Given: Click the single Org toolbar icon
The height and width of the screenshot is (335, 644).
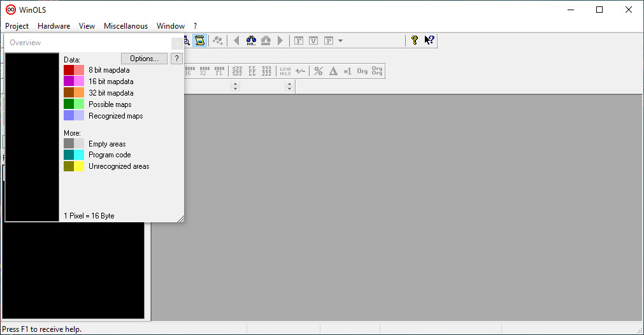Looking at the screenshot, I should pos(362,71).
